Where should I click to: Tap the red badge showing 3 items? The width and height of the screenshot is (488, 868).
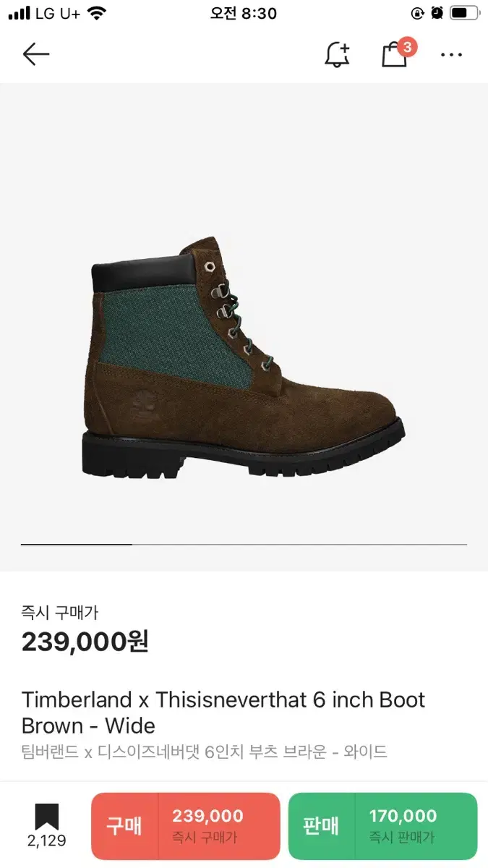[x=408, y=48]
